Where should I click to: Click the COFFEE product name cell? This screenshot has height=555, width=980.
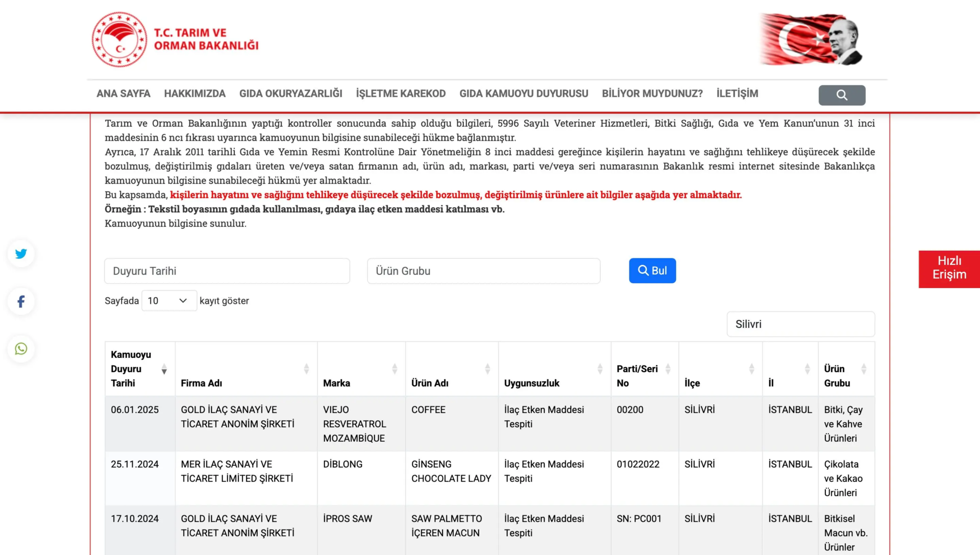(452, 424)
